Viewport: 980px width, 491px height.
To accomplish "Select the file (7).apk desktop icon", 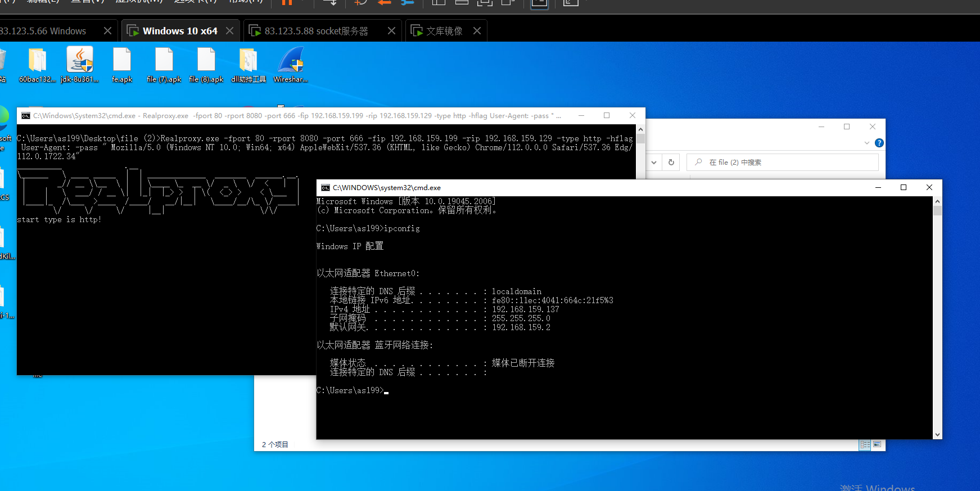I will pos(164,65).
